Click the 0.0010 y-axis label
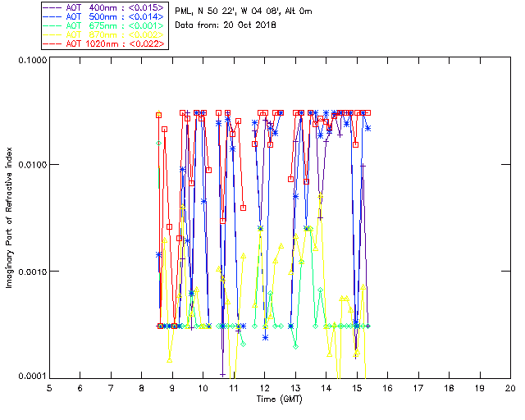The width and height of the screenshot is (525, 420). [x=32, y=271]
